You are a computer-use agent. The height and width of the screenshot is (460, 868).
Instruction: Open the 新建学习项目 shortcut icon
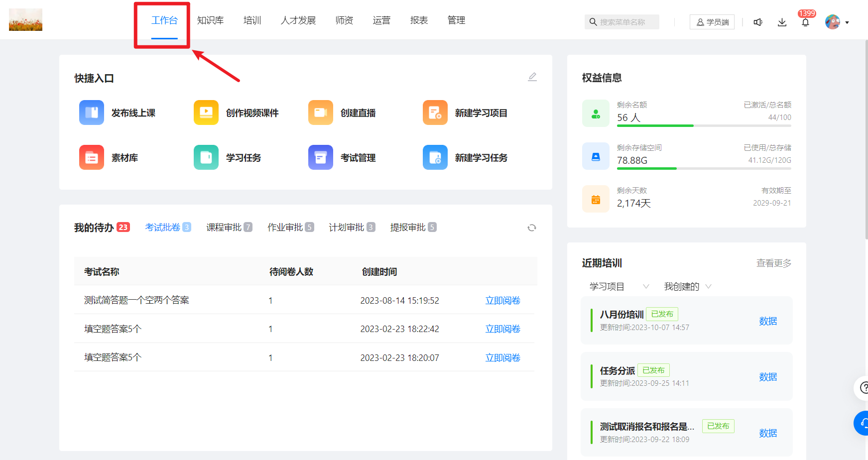click(435, 113)
